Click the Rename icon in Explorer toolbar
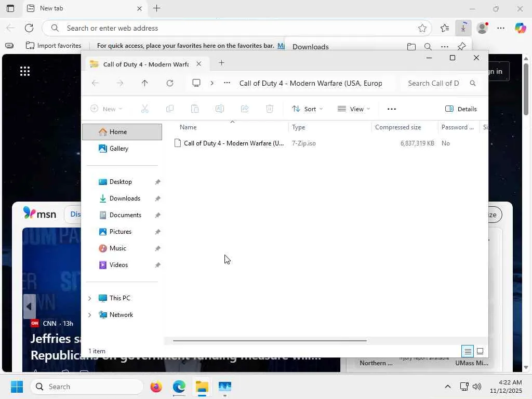The height and width of the screenshot is (399, 532). pyautogui.click(x=220, y=109)
